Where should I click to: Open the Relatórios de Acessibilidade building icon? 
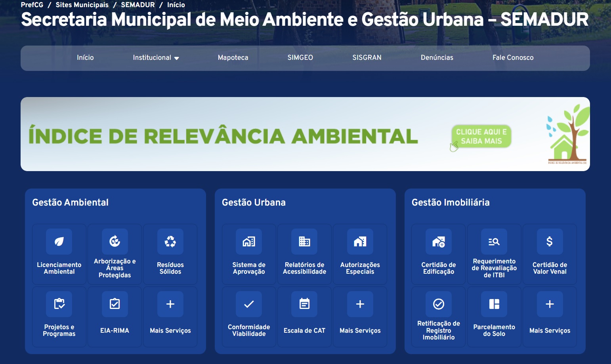click(304, 242)
